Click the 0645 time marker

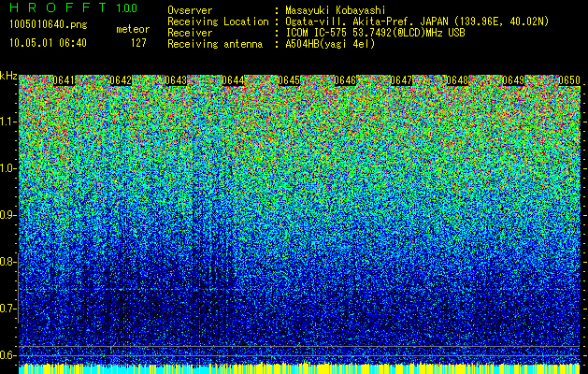289,80
